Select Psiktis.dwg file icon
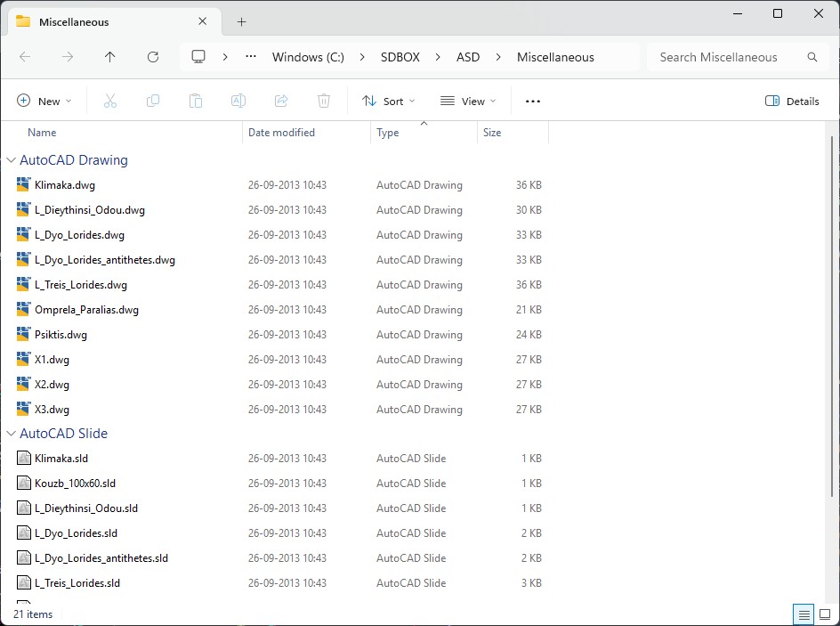The image size is (840, 626). point(23,335)
